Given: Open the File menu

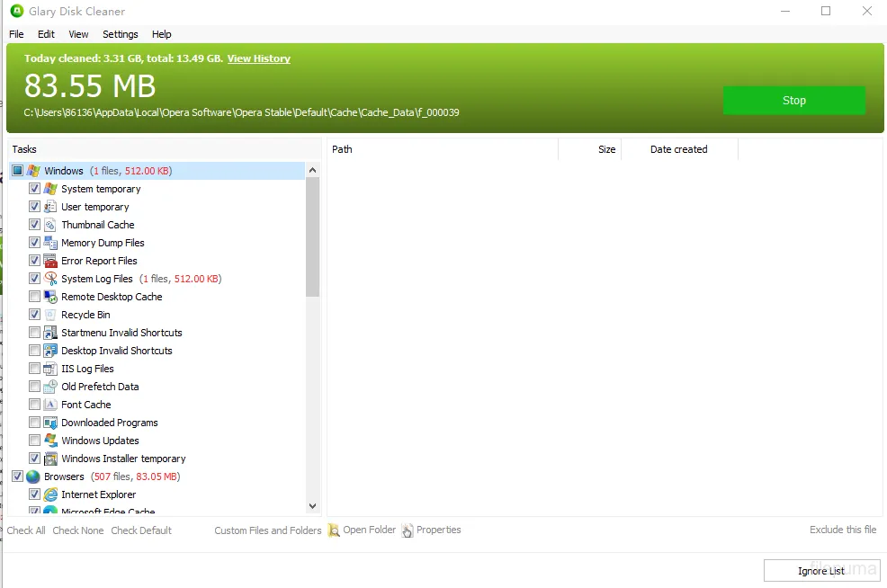Looking at the screenshot, I should (16, 34).
